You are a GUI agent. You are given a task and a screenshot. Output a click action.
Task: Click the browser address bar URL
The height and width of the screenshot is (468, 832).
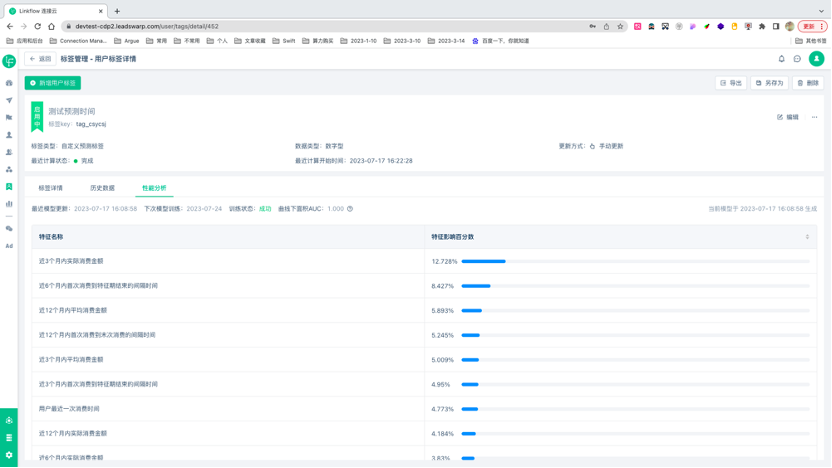coord(147,27)
